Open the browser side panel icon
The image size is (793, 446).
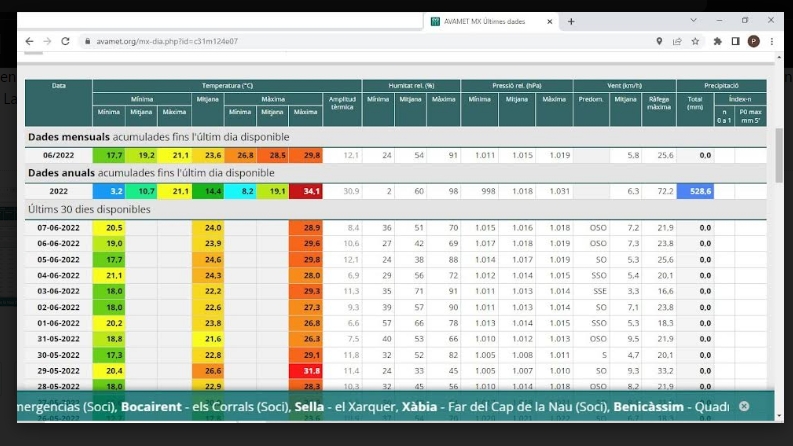735,41
